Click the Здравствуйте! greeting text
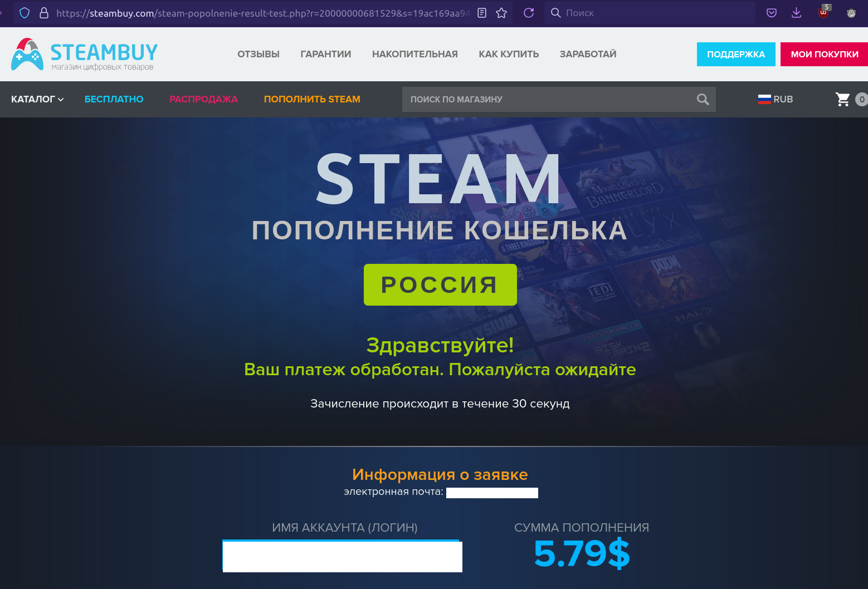 [x=440, y=345]
